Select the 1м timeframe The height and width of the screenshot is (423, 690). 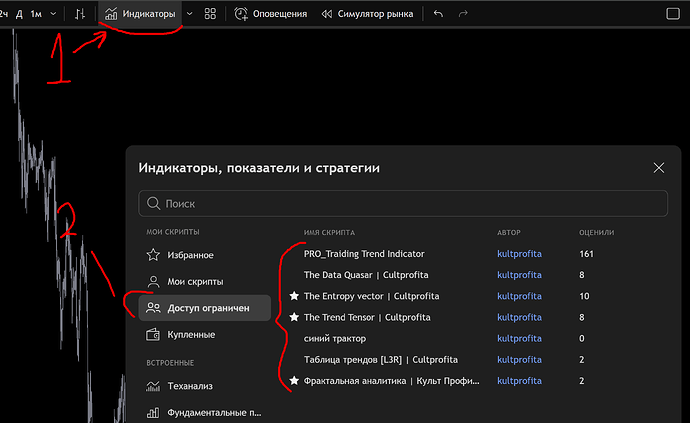(x=36, y=14)
